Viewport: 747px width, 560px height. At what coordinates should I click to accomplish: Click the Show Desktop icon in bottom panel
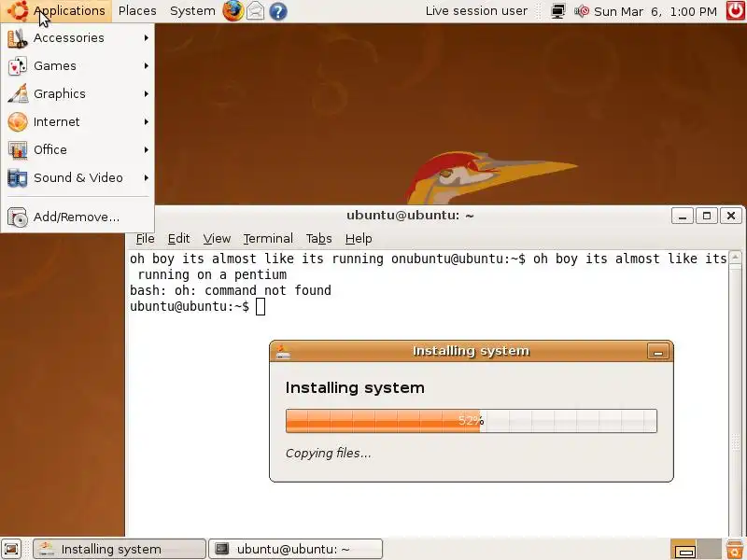(x=11, y=549)
